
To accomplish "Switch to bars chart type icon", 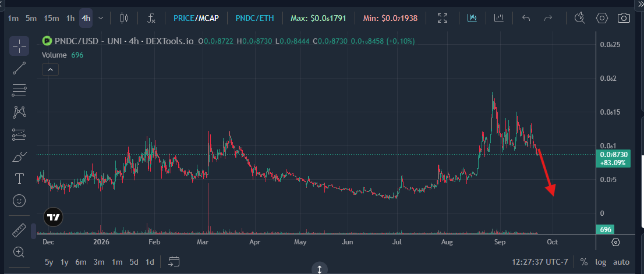I will [x=499, y=18].
